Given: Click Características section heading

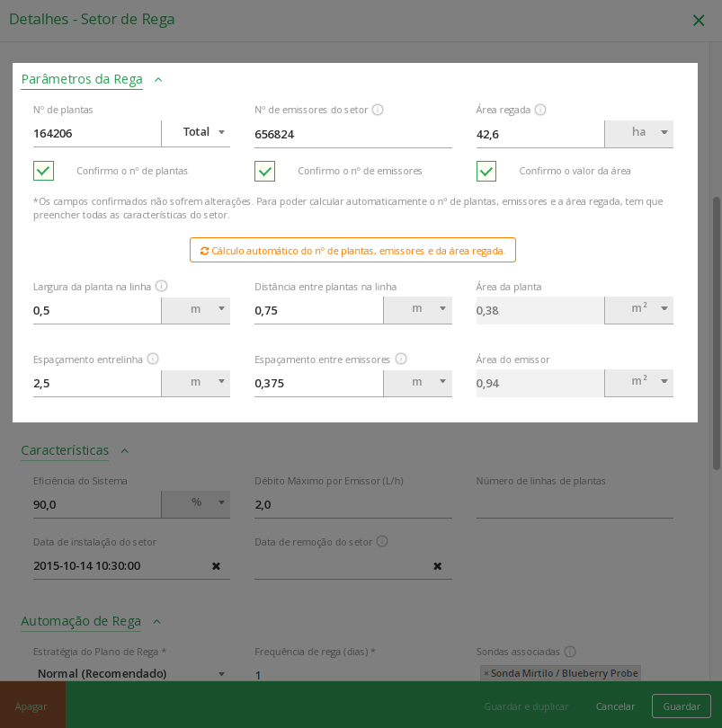Looking at the screenshot, I should point(65,450).
